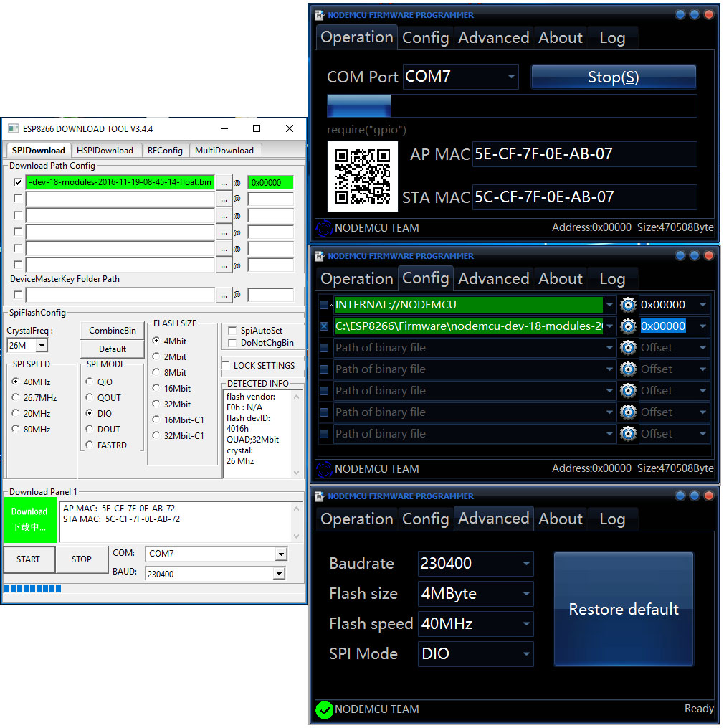Check the INTERNAL://NODEMCU row checkbox
Screen dimensions: 724x728
325,305
